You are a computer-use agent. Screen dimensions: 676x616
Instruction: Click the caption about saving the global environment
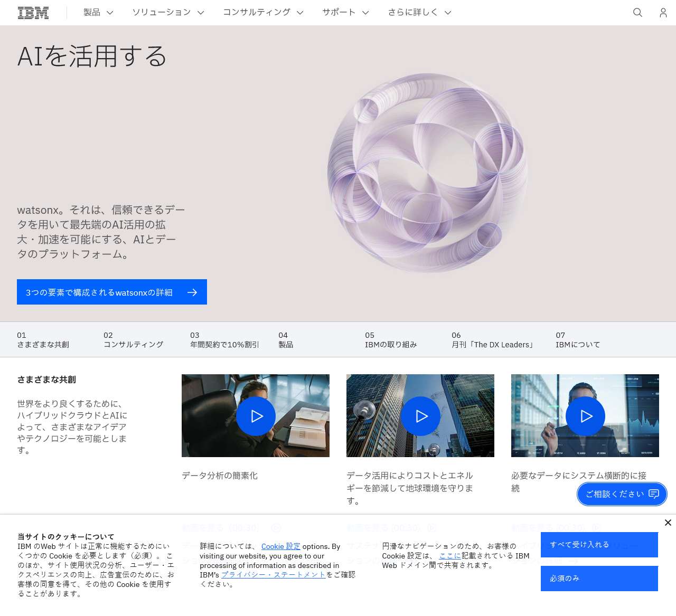[410, 488]
